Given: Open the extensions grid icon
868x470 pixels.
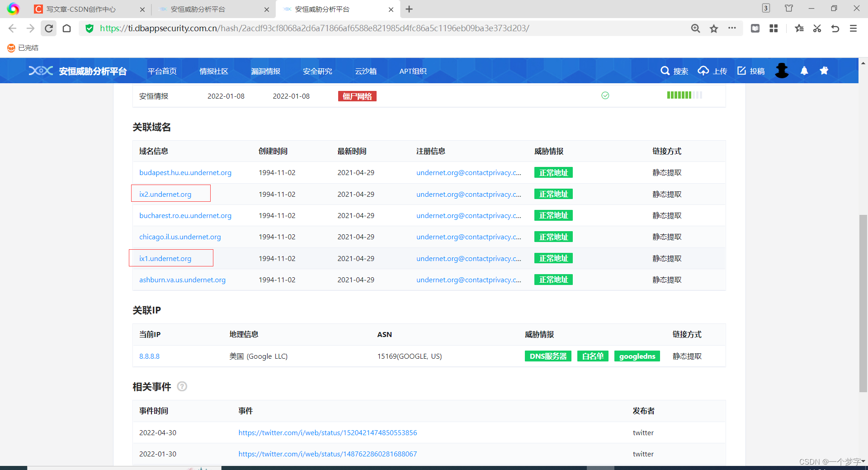Looking at the screenshot, I should 774,28.
